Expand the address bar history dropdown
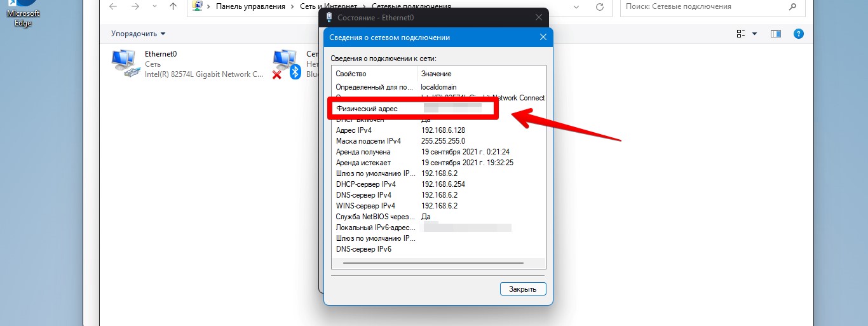This screenshot has height=326, width=868. point(576,6)
